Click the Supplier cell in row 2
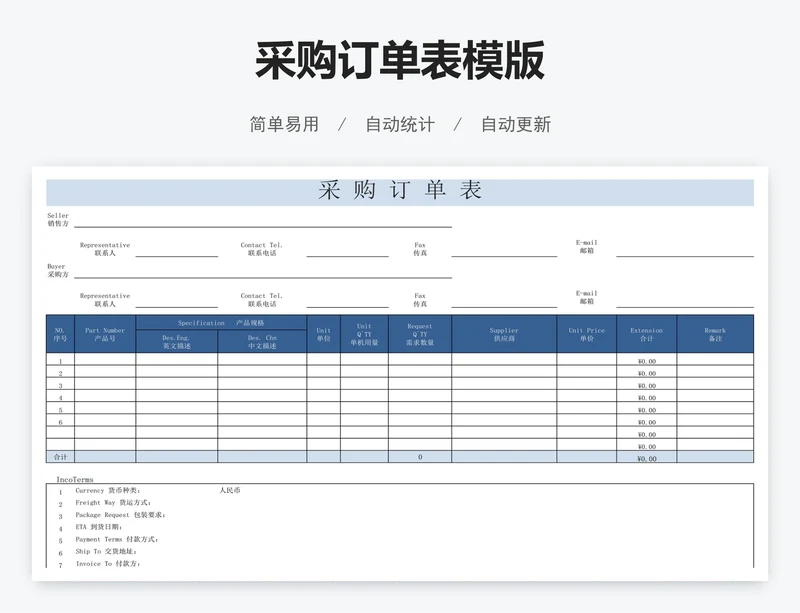Image resolution: width=800 pixels, height=613 pixels. point(504,372)
